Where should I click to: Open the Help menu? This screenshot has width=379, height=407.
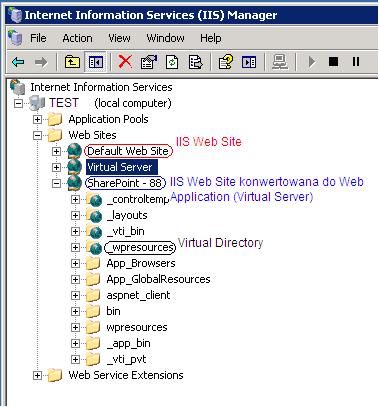click(x=210, y=38)
